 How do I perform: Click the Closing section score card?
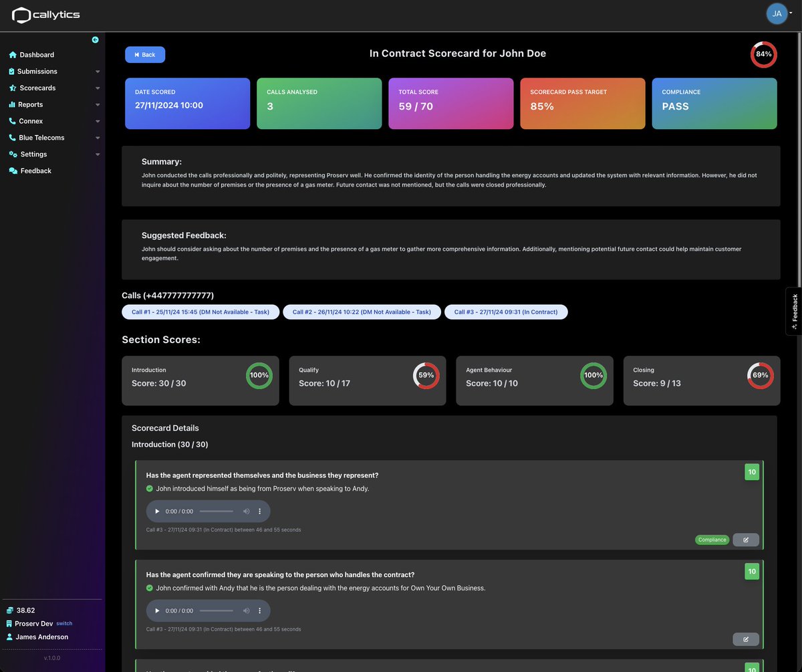(x=702, y=380)
